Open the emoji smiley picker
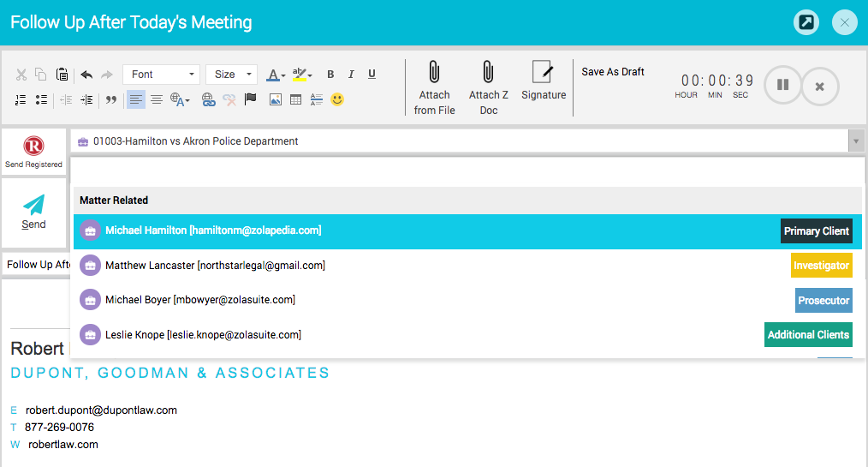Viewport: 868px width, 467px height. 337,99
